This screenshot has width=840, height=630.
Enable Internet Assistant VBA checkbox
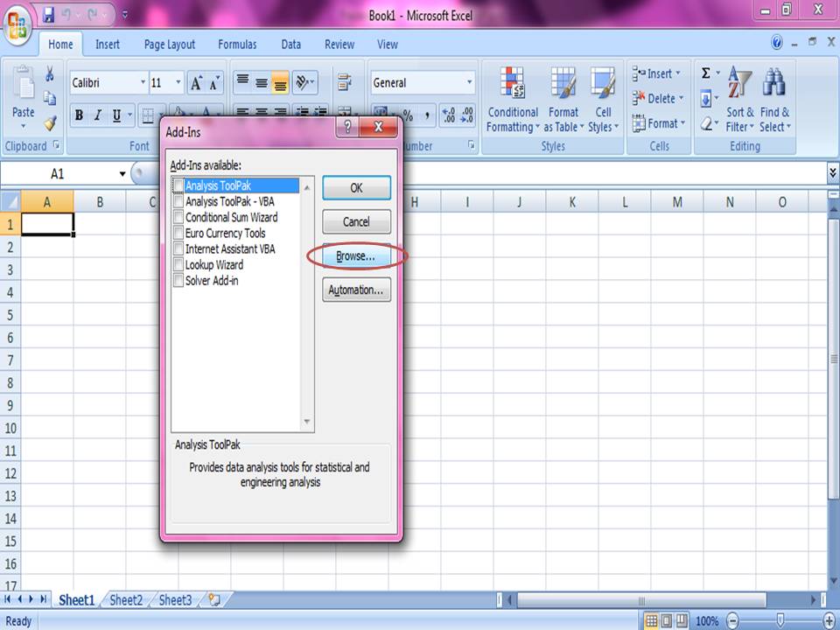pyautogui.click(x=178, y=248)
